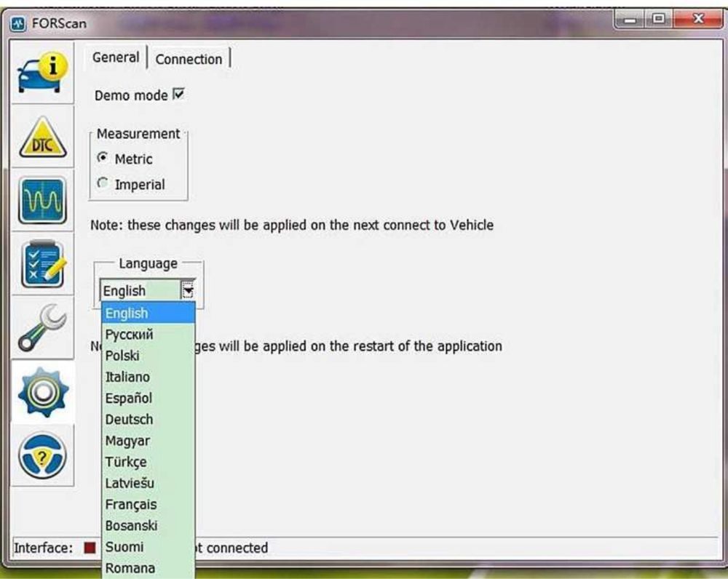
Task: Choose Polski from the language list
Action: click(x=148, y=356)
